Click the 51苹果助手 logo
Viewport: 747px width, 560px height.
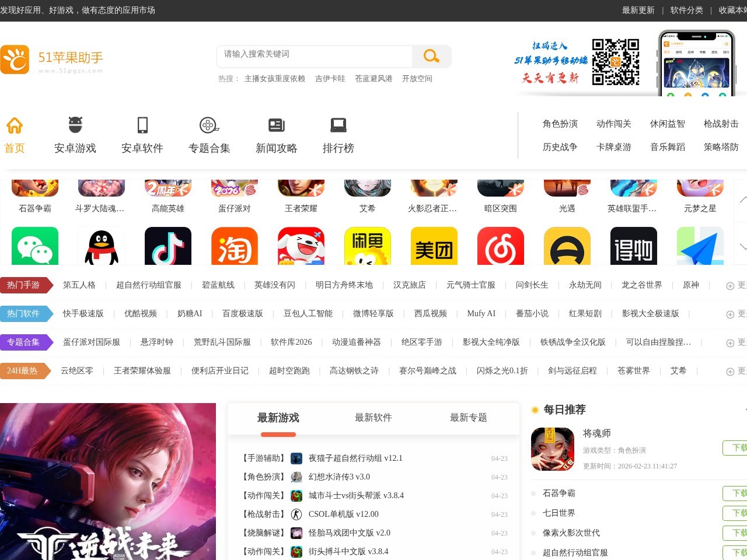(53, 60)
